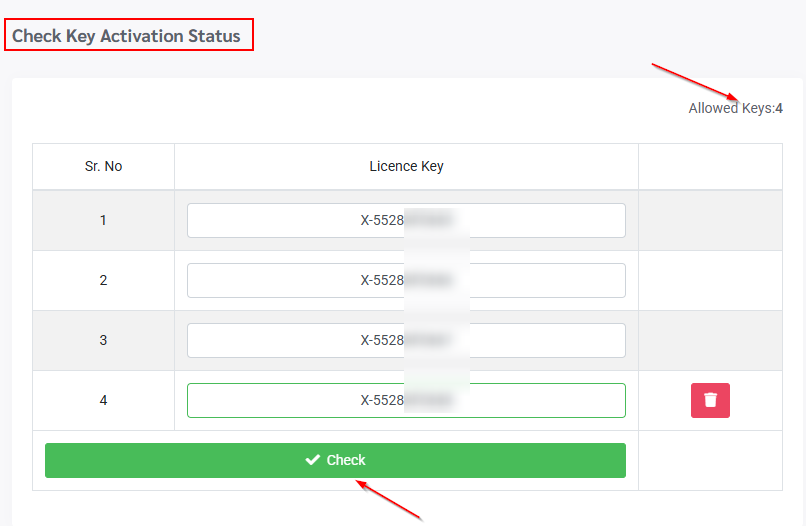Click the red trash delete icon
Image resolution: width=806 pixels, height=526 pixels.
(710, 400)
